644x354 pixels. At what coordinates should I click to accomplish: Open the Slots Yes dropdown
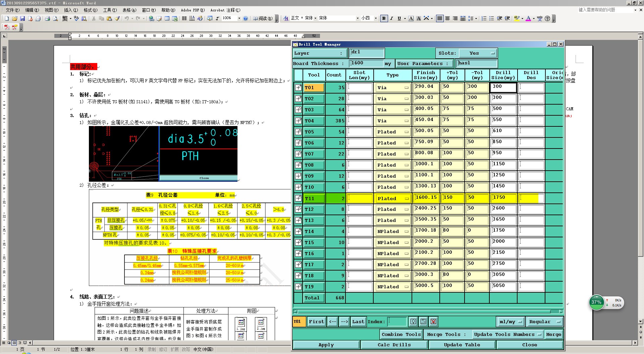tap(478, 53)
